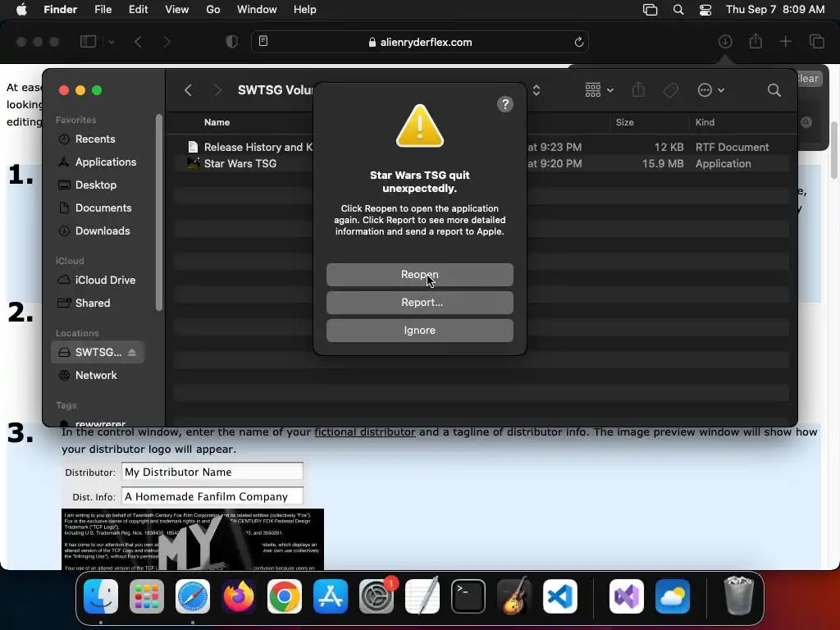Open the View menu

(177, 10)
